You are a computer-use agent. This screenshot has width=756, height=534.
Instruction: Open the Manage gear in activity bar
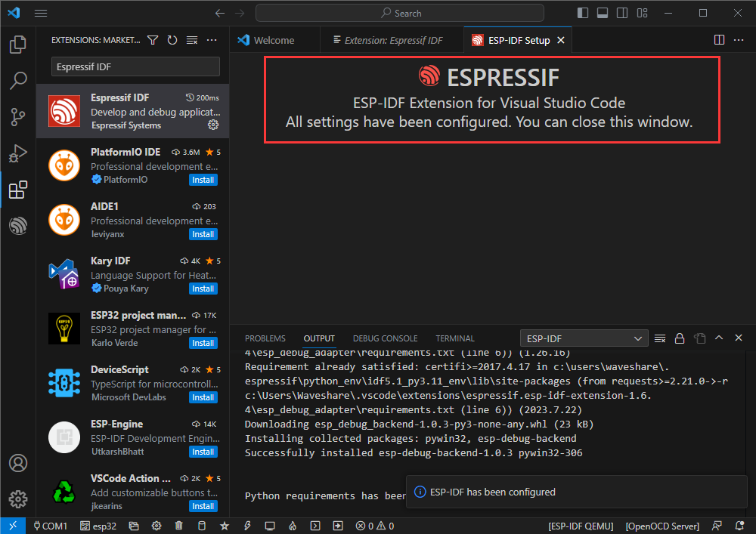coord(18,499)
